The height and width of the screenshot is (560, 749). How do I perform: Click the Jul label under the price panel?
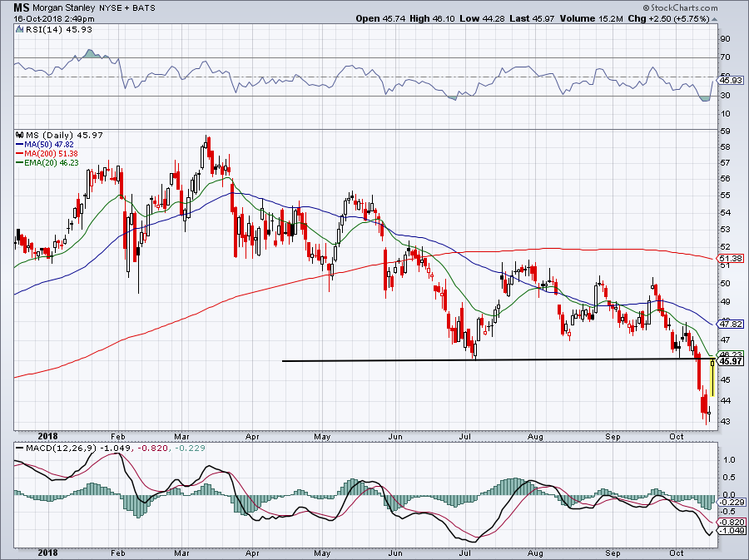coord(464,437)
